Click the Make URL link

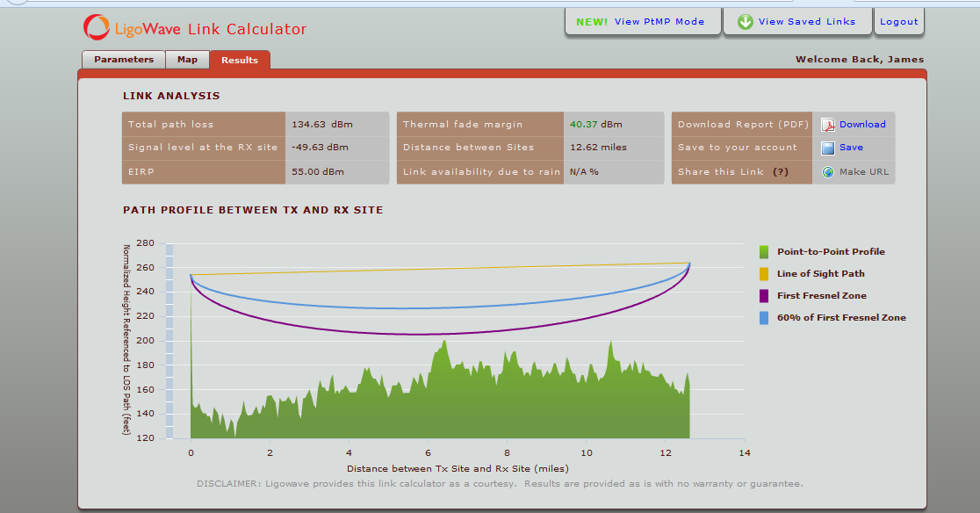864,172
